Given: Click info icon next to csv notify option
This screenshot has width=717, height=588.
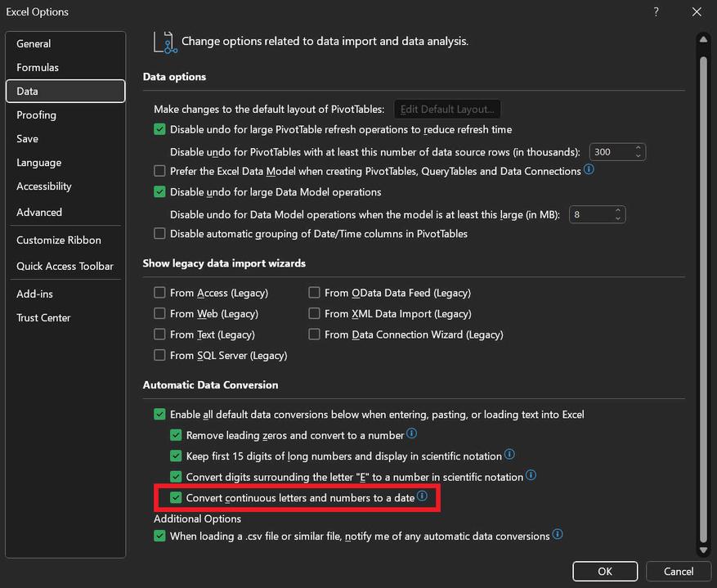Looking at the screenshot, I should coord(557,535).
